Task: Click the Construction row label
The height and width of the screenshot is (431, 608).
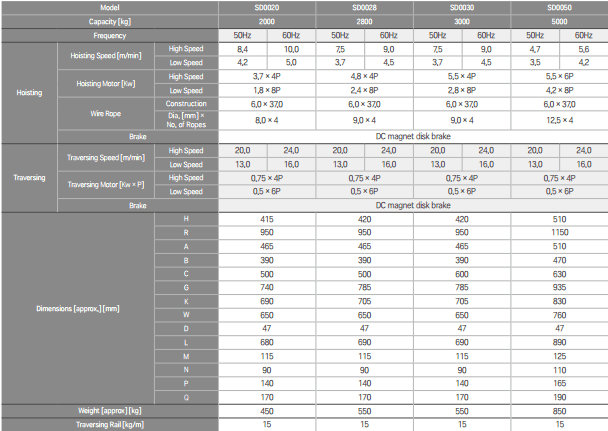Action: [x=186, y=104]
